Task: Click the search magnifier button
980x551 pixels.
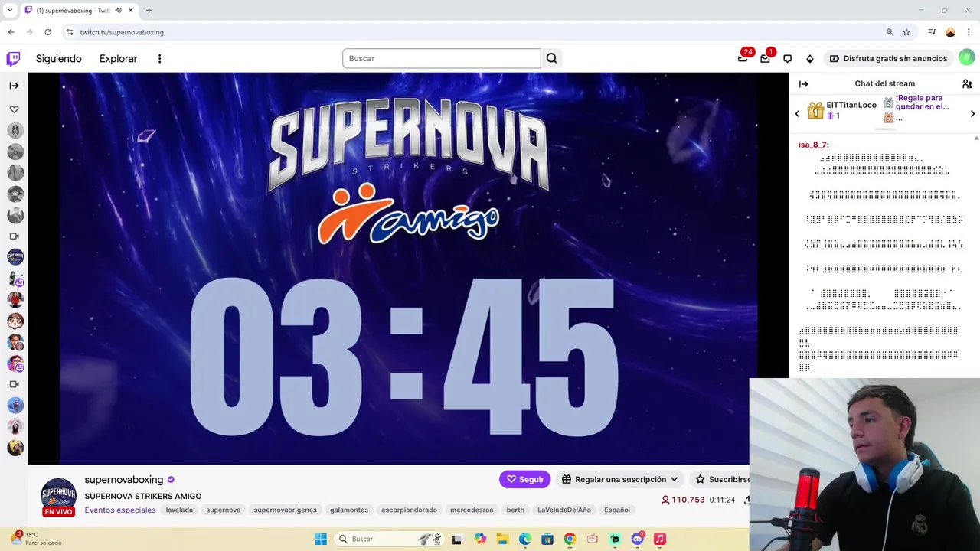Action: 551,58
